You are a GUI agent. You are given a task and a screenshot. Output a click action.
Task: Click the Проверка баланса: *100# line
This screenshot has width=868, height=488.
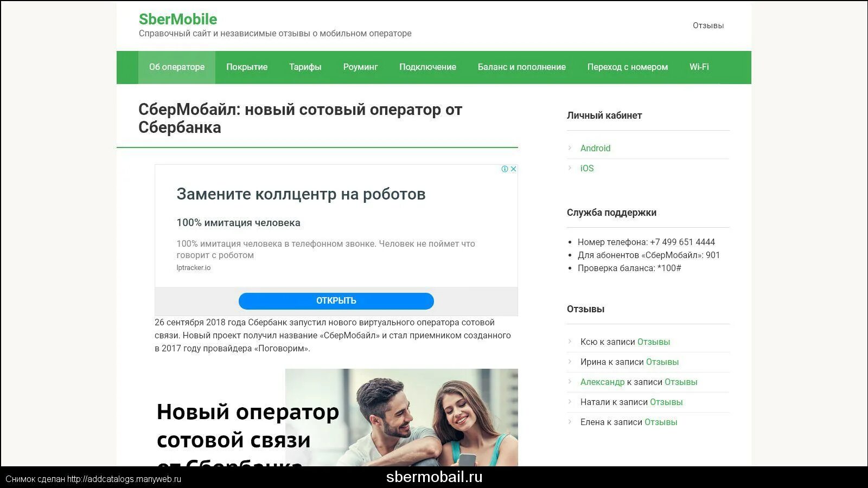coord(629,268)
